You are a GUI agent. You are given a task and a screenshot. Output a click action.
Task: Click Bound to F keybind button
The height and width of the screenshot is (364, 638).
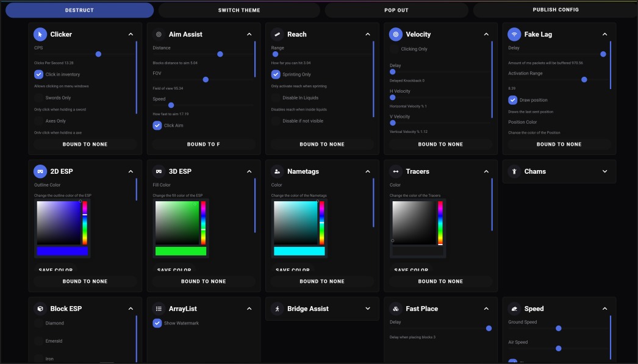[203, 145]
